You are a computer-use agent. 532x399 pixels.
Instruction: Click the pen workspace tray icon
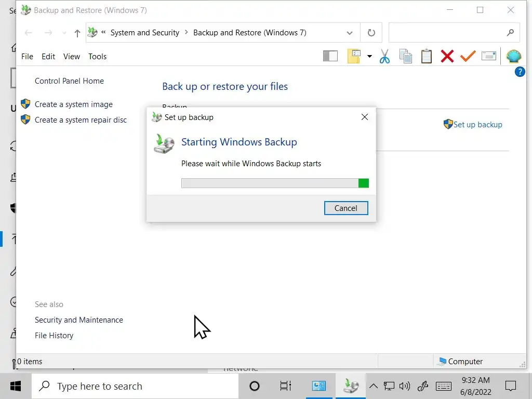pyautogui.click(x=423, y=386)
